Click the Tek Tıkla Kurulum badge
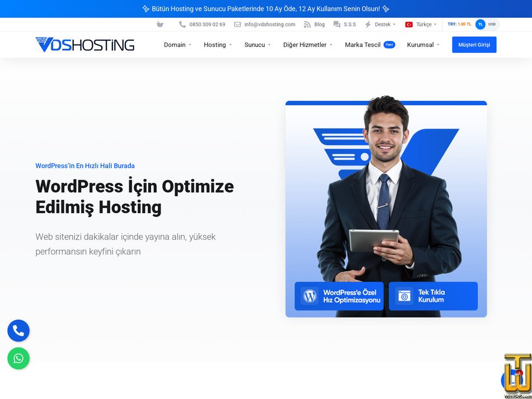This screenshot has width=532, height=399. point(434,296)
